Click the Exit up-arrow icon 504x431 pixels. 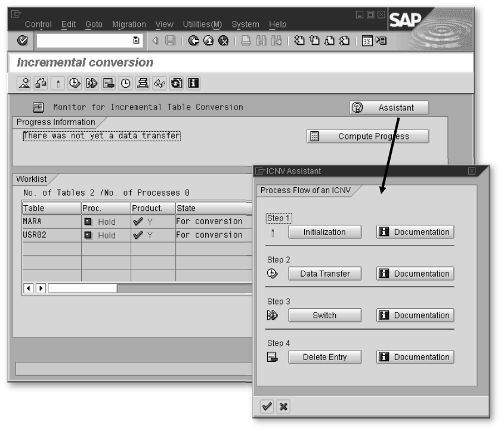(x=208, y=41)
